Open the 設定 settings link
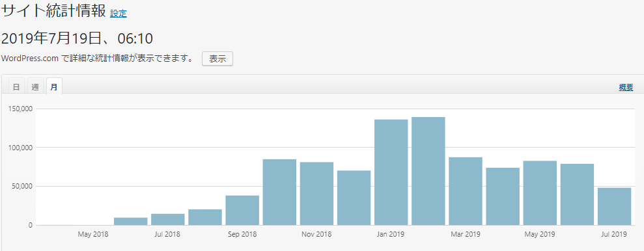The height and width of the screenshot is (251, 644). click(x=119, y=14)
